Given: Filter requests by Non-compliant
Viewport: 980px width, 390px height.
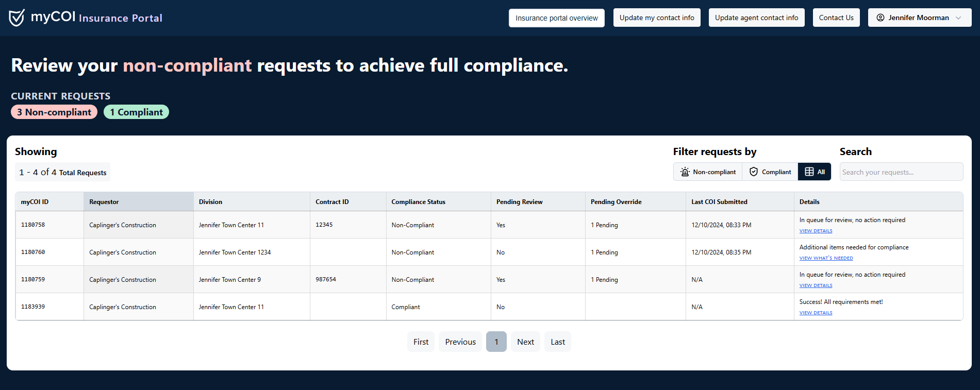Looking at the screenshot, I should click(x=708, y=172).
